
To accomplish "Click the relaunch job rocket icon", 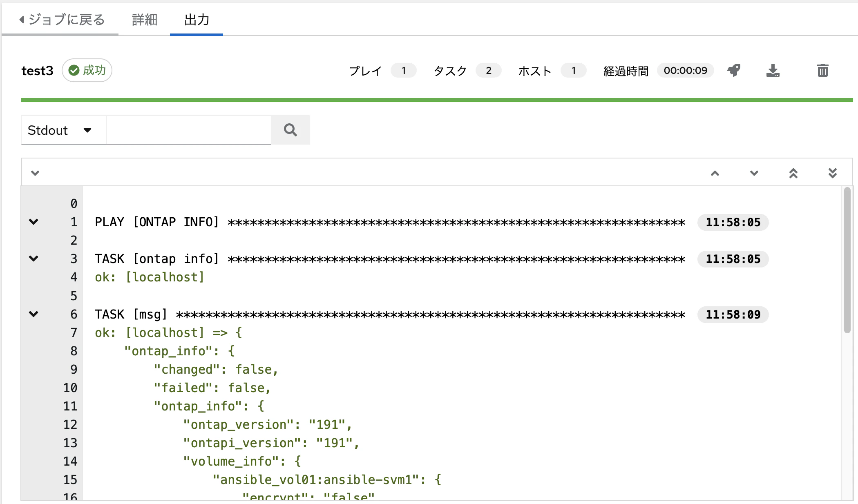I will (x=734, y=70).
